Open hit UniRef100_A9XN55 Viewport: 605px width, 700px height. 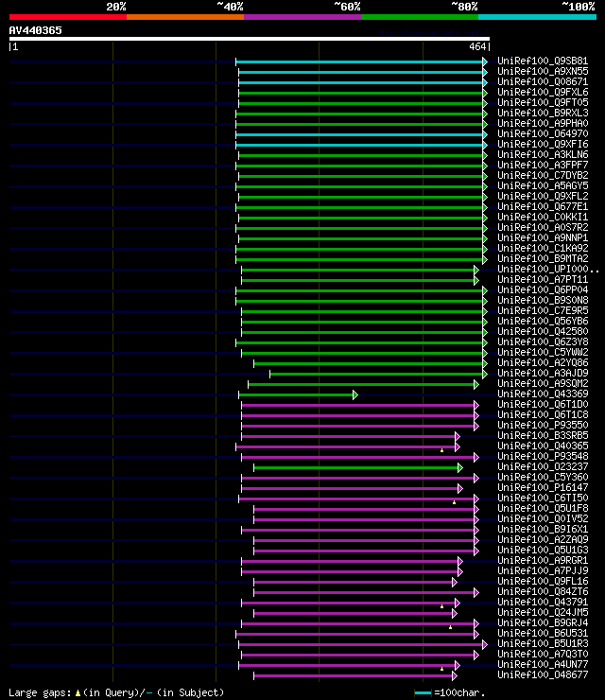tap(543, 72)
